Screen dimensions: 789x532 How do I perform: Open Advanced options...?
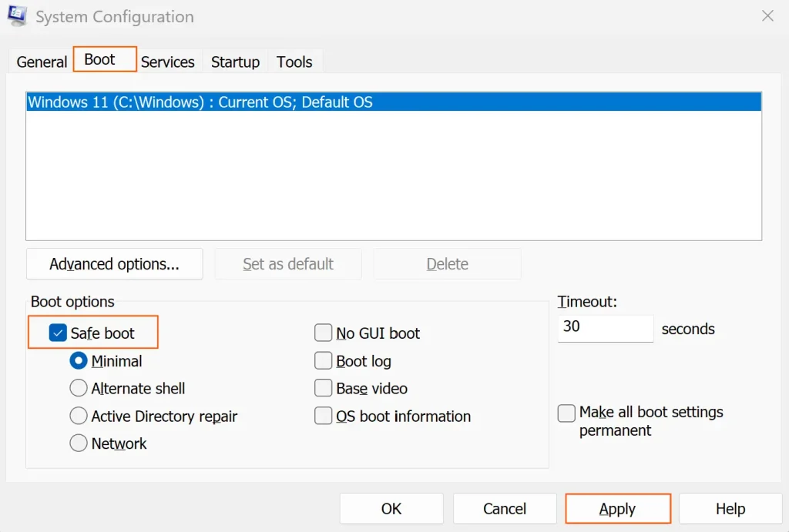click(114, 264)
